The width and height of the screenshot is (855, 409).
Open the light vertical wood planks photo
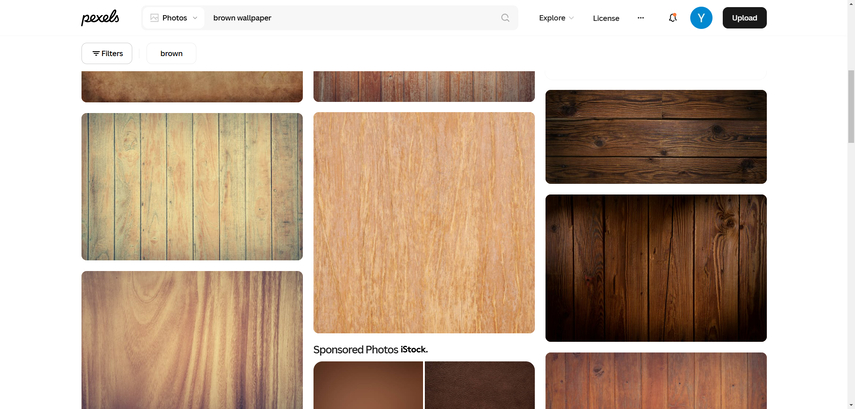(x=192, y=187)
